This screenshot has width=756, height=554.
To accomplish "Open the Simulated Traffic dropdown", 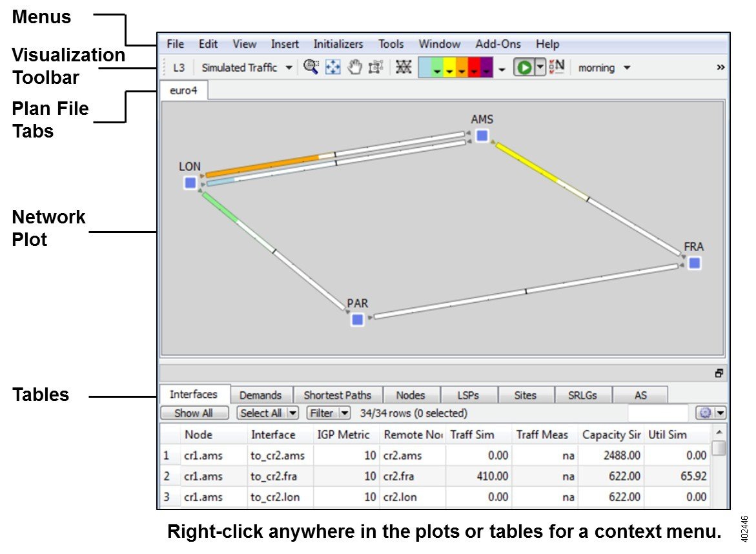I will pyautogui.click(x=247, y=68).
